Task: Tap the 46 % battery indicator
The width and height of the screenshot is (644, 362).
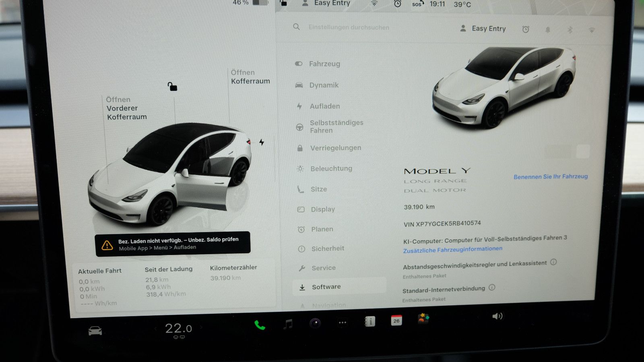Action: coord(250,2)
